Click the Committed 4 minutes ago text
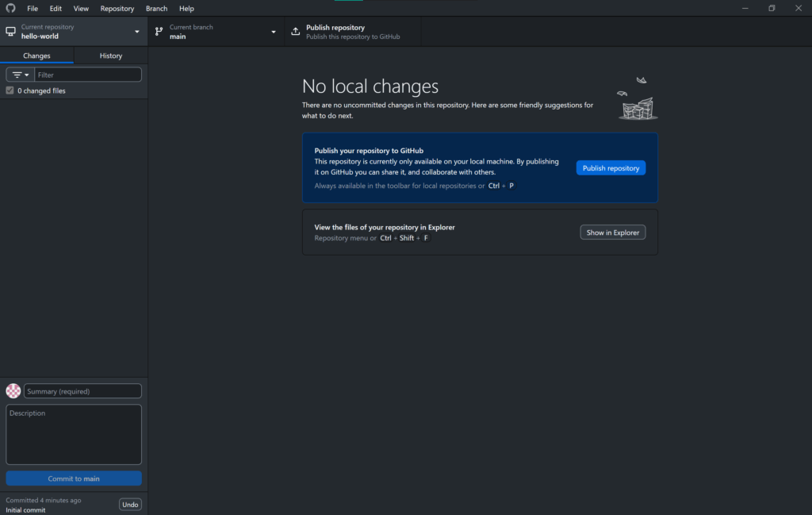Screen dimensions: 812x515 click(x=44, y=500)
